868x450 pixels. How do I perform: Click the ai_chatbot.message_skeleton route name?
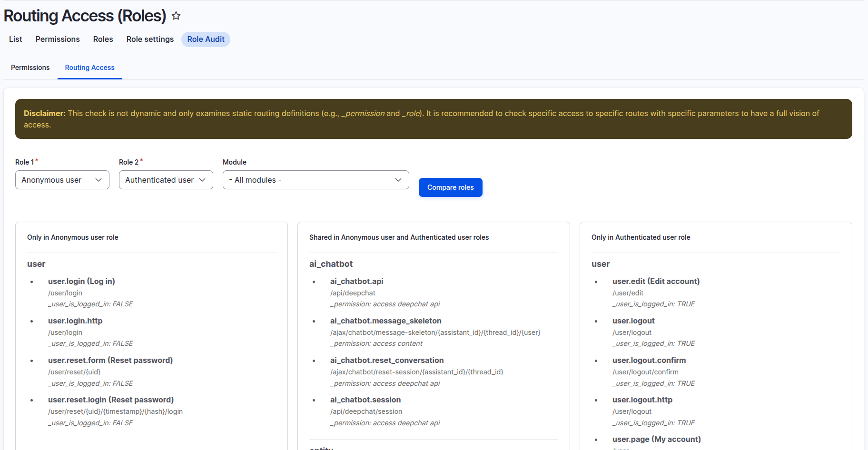point(386,321)
